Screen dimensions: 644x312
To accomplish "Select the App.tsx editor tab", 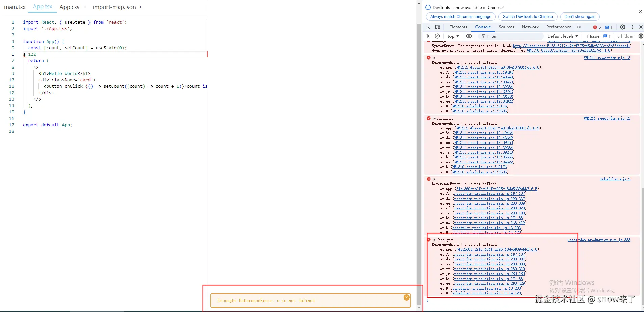I will point(43,7).
